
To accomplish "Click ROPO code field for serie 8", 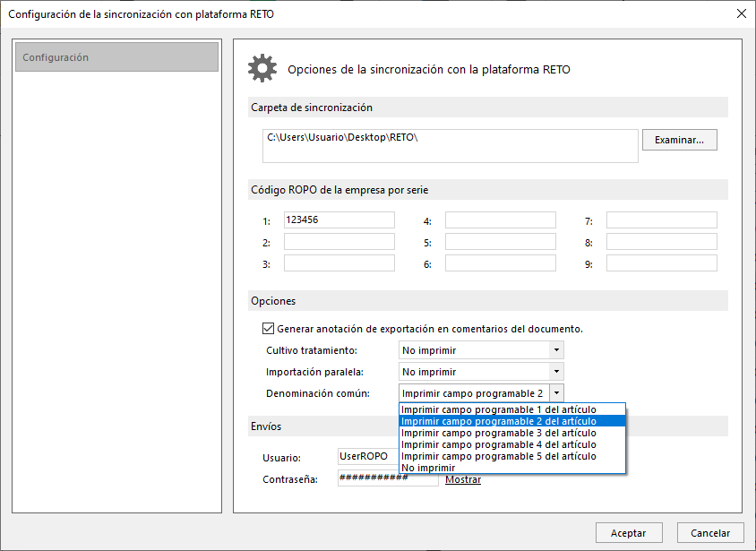I will [661, 242].
